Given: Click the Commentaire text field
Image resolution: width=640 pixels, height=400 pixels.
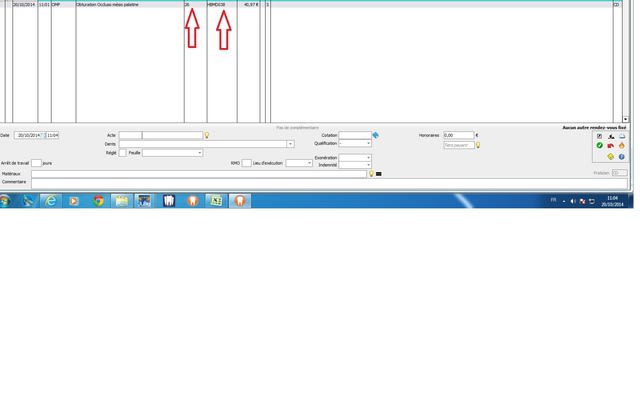Looking at the screenshot, I should 200,183.
